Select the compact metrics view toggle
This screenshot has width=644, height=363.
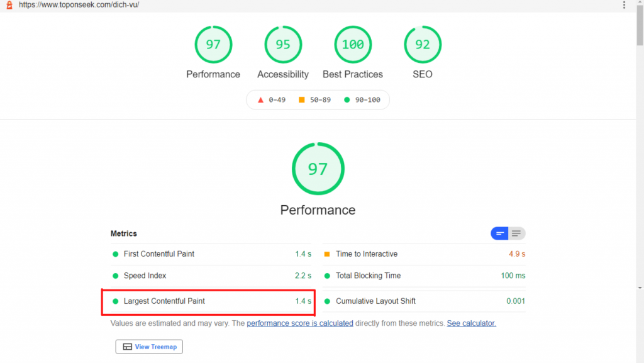[x=500, y=233]
